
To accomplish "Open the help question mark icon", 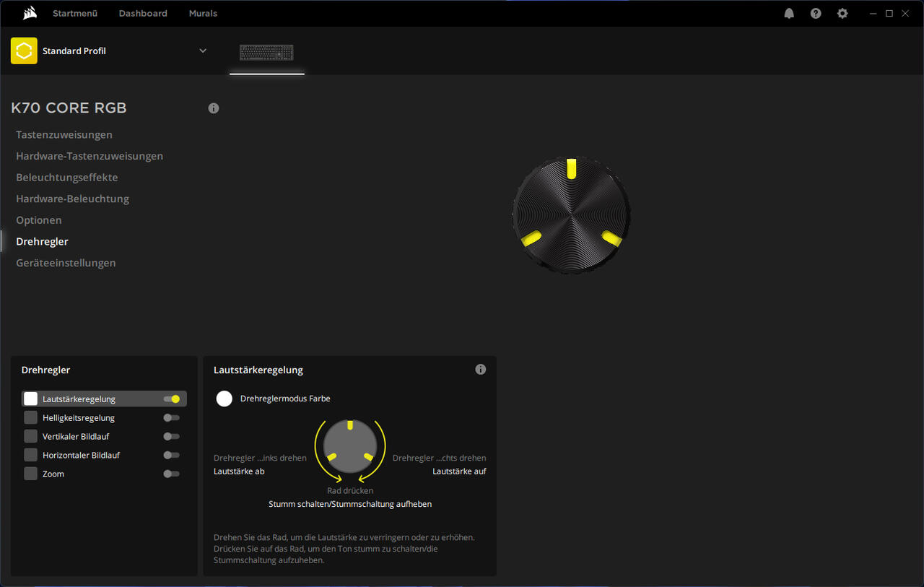I will [x=816, y=14].
